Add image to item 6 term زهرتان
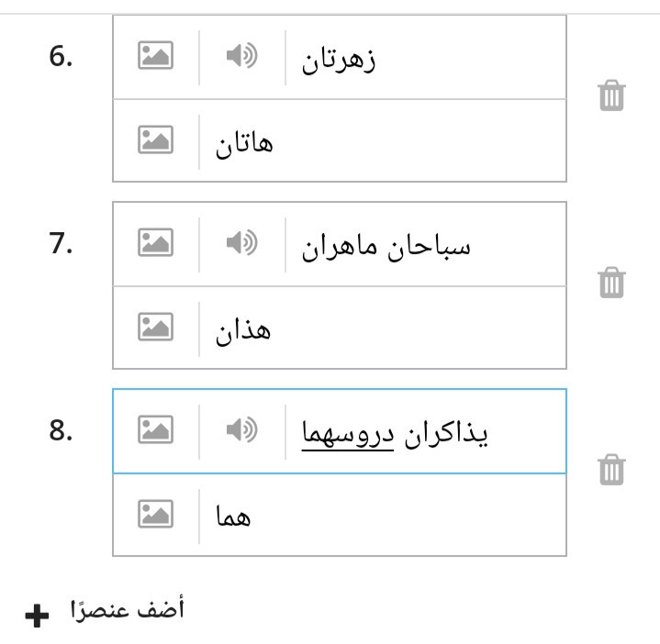The height and width of the screenshot is (644, 660). click(x=155, y=55)
